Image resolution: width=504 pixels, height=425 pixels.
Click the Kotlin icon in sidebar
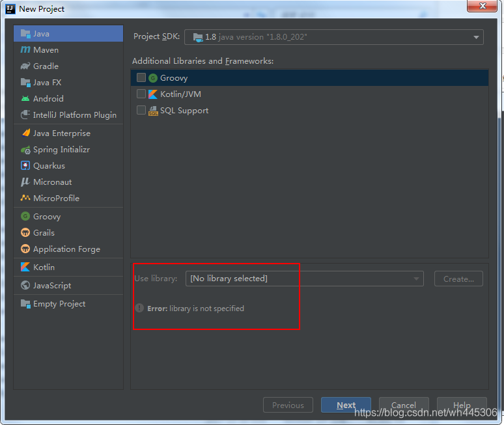[25, 267]
